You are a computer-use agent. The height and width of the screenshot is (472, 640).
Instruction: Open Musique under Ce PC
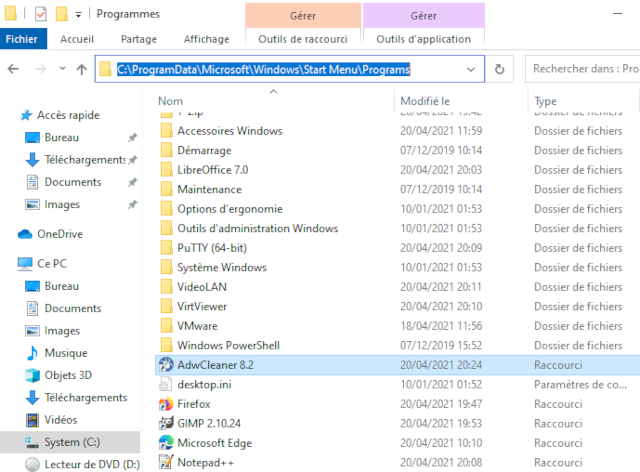click(x=66, y=353)
